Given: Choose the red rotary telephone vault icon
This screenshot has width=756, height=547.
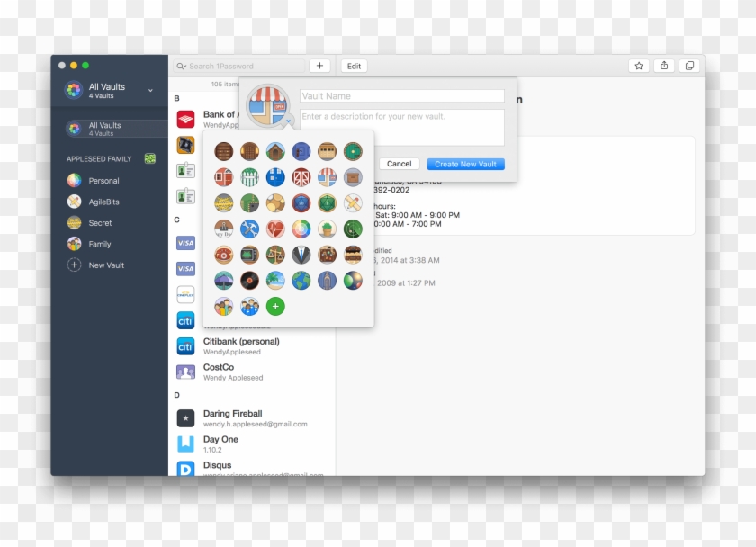Looking at the screenshot, I should point(224,255).
